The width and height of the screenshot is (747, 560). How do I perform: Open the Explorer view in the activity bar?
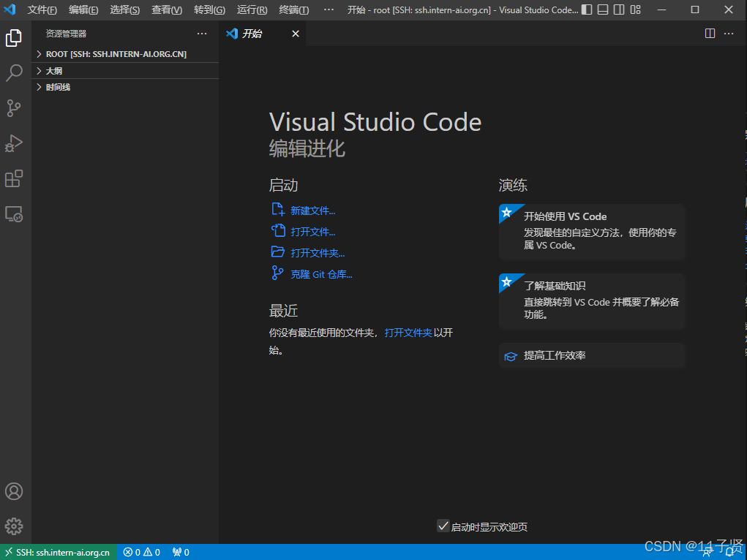pyautogui.click(x=14, y=38)
